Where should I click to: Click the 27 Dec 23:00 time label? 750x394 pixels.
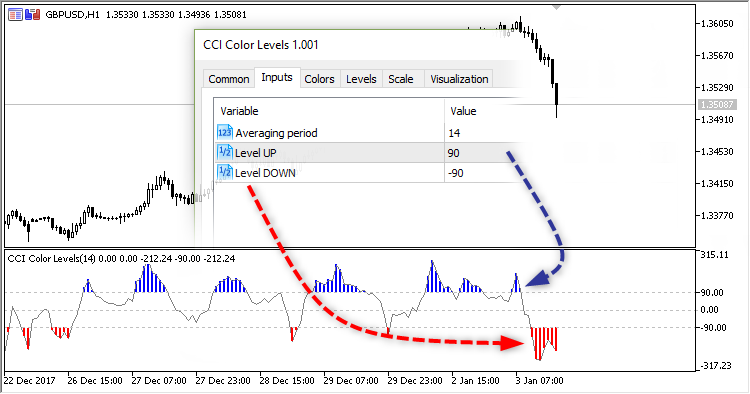[x=223, y=381]
